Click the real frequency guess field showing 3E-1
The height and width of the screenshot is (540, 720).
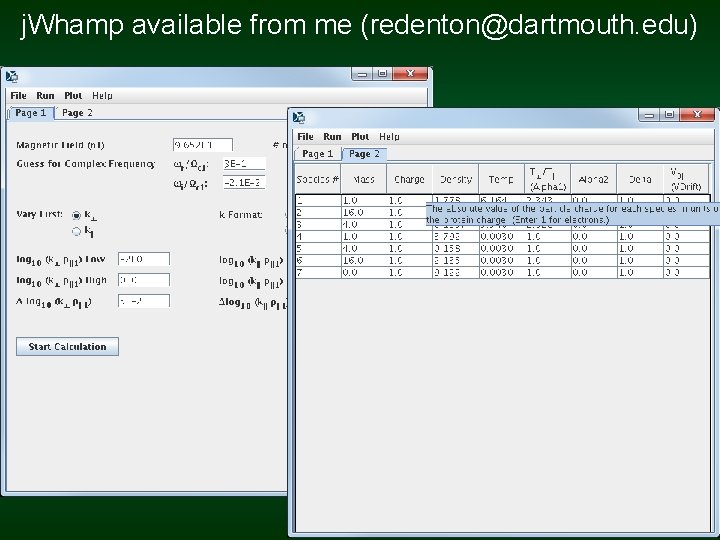[244, 163]
